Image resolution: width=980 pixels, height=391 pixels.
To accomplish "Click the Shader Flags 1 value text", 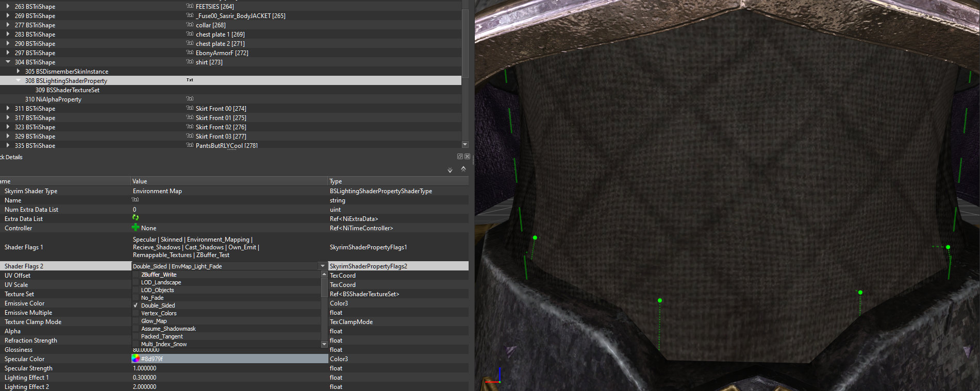I will (x=196, y=247).
